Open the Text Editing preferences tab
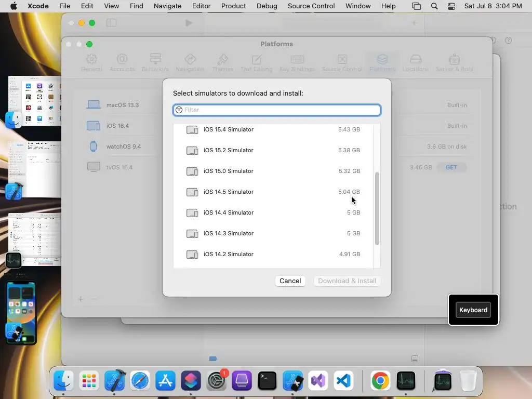 (x=257, y=63)
